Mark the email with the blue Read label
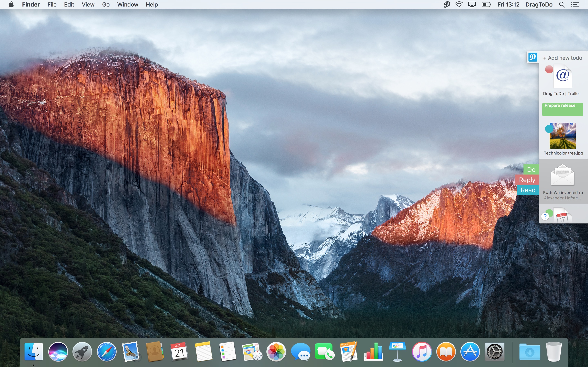 tap(528, 190)
